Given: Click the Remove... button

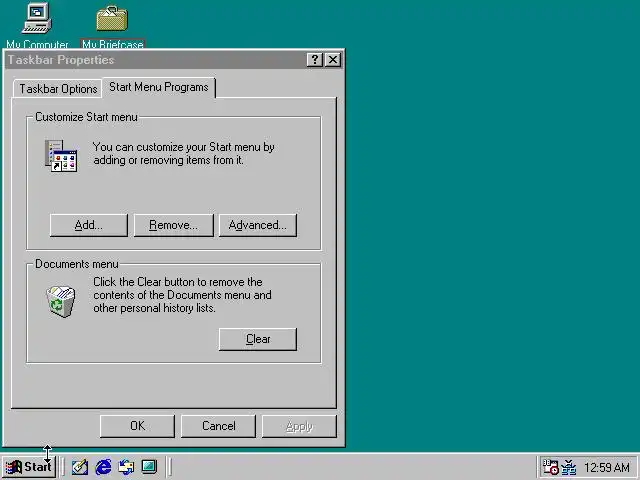Looking at the screenshot, I should (173, 225).
